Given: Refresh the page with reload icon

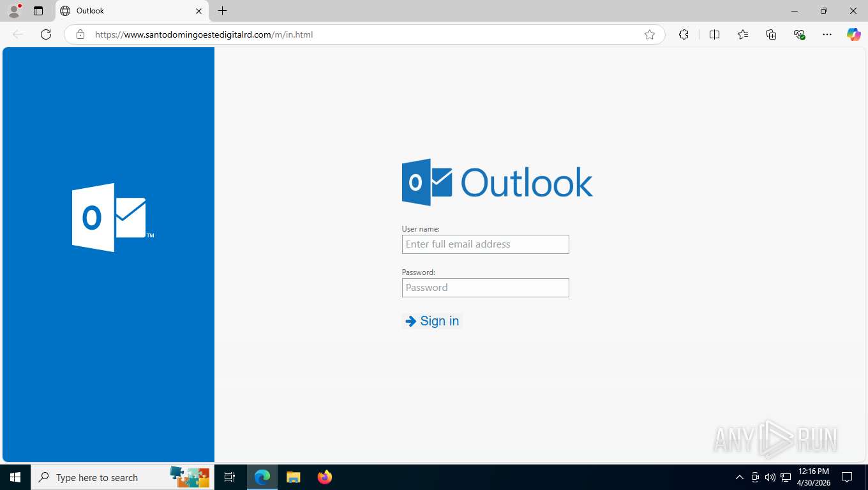Looking at the screenshot, I should tap(46, 34).
